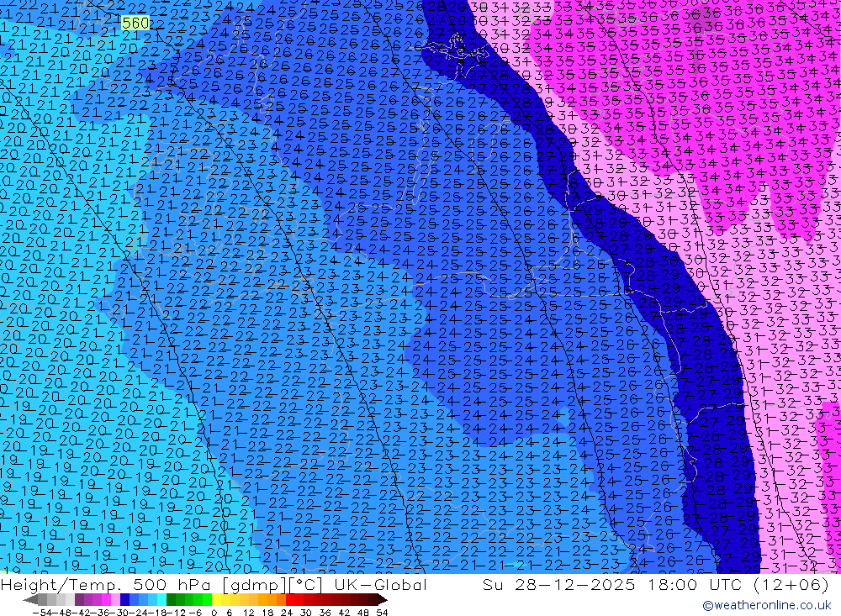The width and height of the screenshot is (841, 616).
Task: Pick the dark navy blue legend swatch
Action: point(124,600)
